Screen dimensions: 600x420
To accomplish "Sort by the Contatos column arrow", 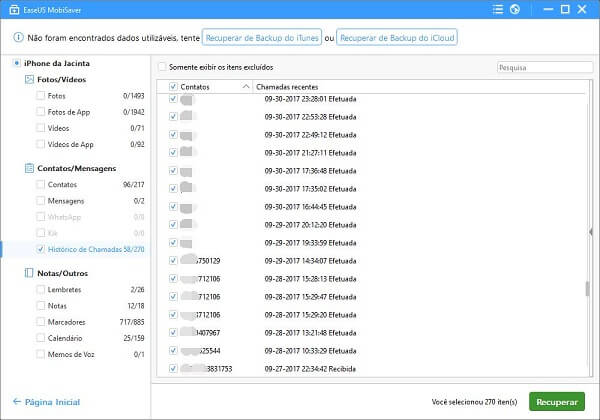I will [x=247, y=87].
